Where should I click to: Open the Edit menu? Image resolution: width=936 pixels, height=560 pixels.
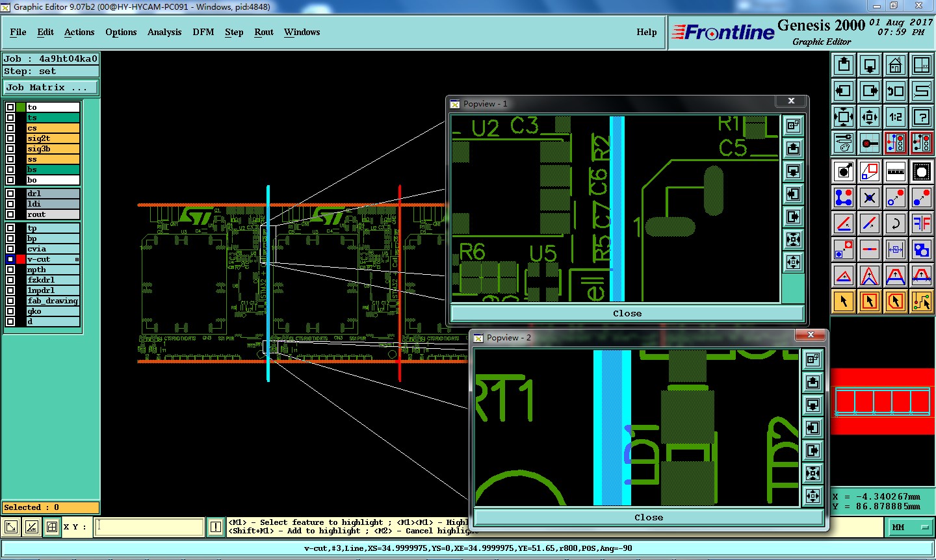click(45, 32)
